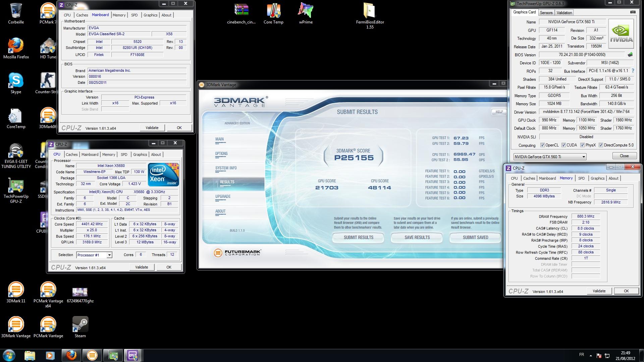This screenshot has width=644, height=362.
Task: Launch the Counter-Strike desktop icon
Action: coord(46,83)
